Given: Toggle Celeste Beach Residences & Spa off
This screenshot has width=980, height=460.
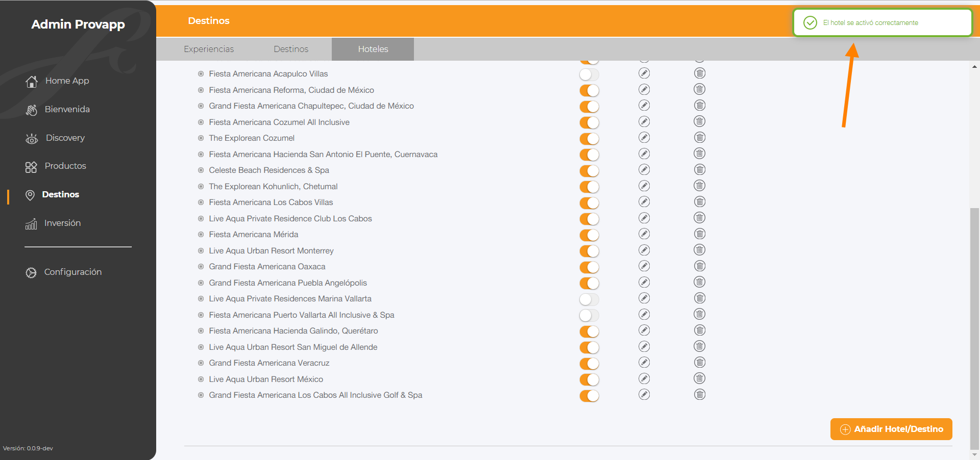Looking at the screenshot, I should click(x=589, y=171).
